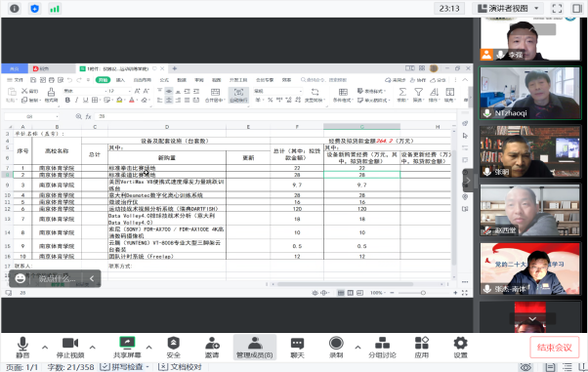Open the 应用 apps icon
Screen dimensions: 588x372
point(422,343)
